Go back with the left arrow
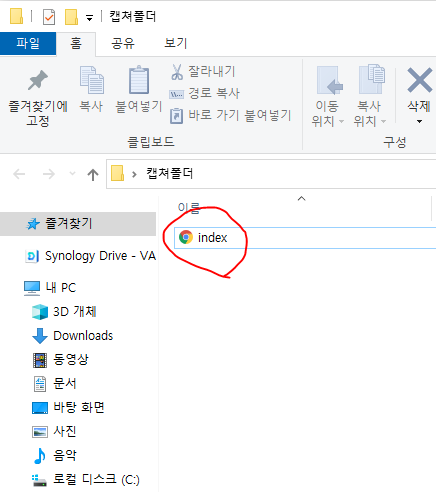 click(x=19, y=174)
